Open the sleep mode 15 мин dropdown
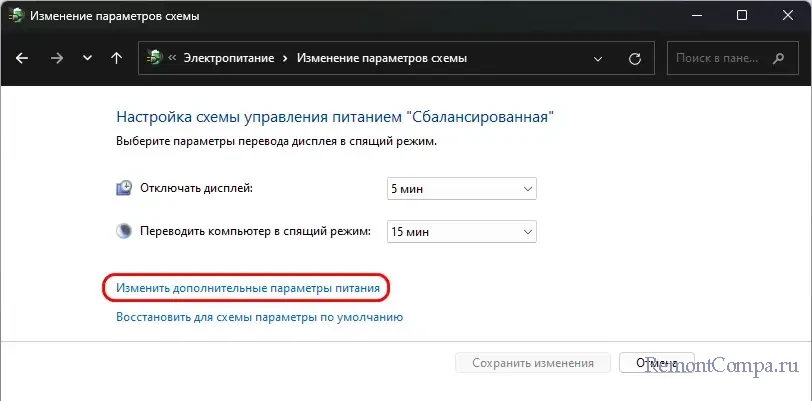This screenshot has height=401, width=812. pos(461,231)
